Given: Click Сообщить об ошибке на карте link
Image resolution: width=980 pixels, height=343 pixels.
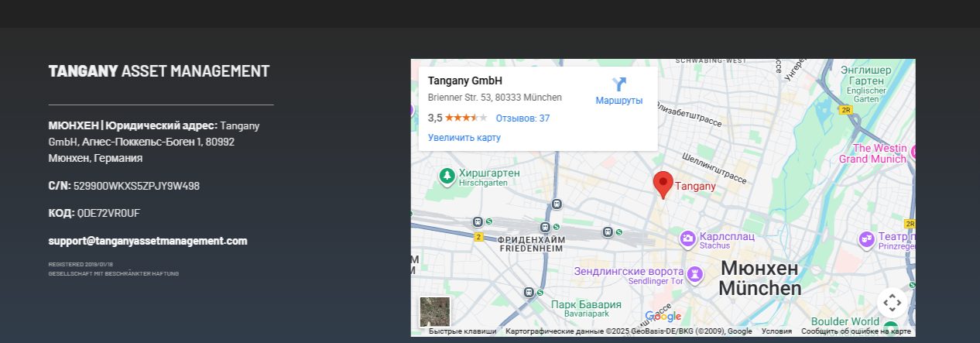Looking at the screenshot, I should click(856, 331).
